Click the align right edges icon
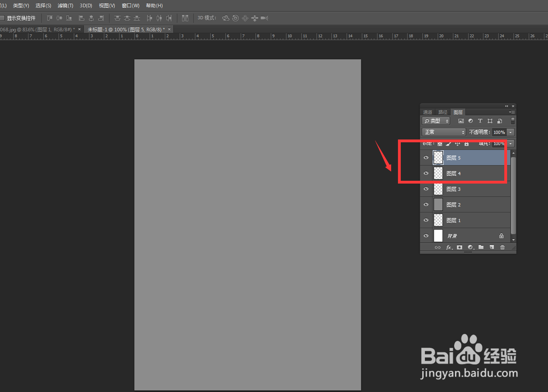548x392 pixels. pos(101,18)
